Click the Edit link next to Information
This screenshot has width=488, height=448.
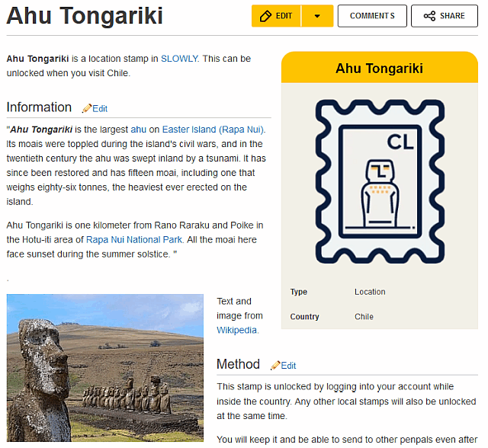(x=100, y=108)
